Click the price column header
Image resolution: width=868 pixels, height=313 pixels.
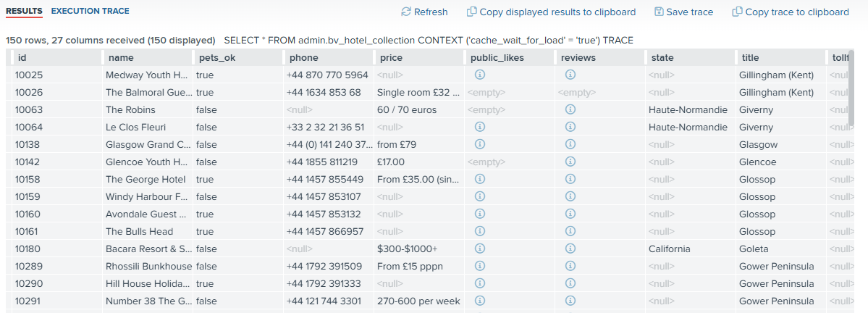coord(418,57)
